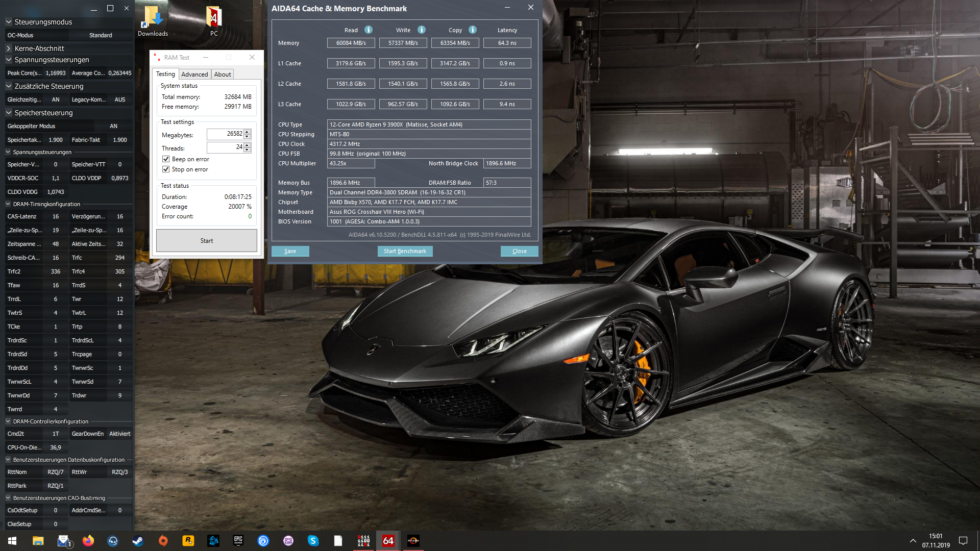Click the Copy info icon
The width and height of the screenshot is (980, 551).
pos(473,30)
